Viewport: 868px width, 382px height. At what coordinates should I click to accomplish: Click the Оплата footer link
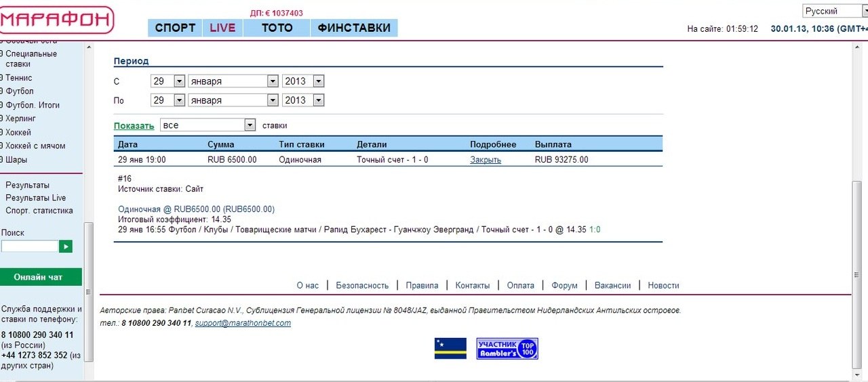521,285
